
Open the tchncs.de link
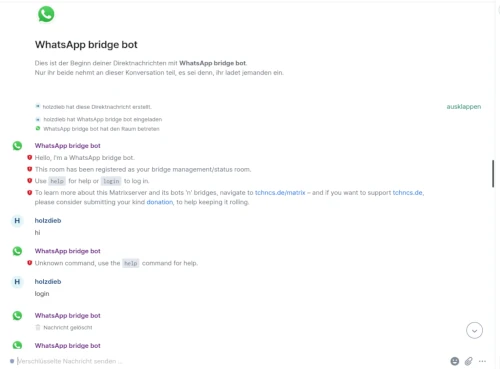pyautogui.click(x=408, y=193)
